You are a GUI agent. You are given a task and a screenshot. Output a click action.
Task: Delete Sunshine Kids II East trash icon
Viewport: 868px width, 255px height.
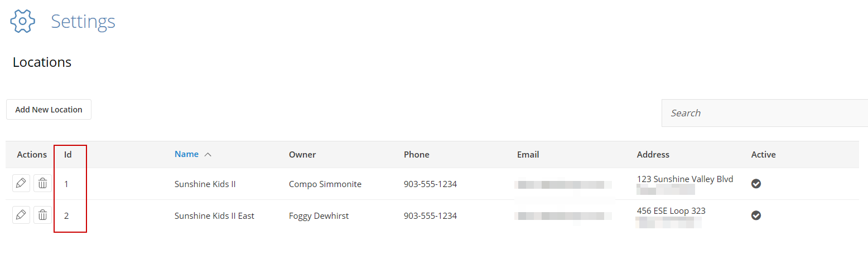click(x=42, y=215)
